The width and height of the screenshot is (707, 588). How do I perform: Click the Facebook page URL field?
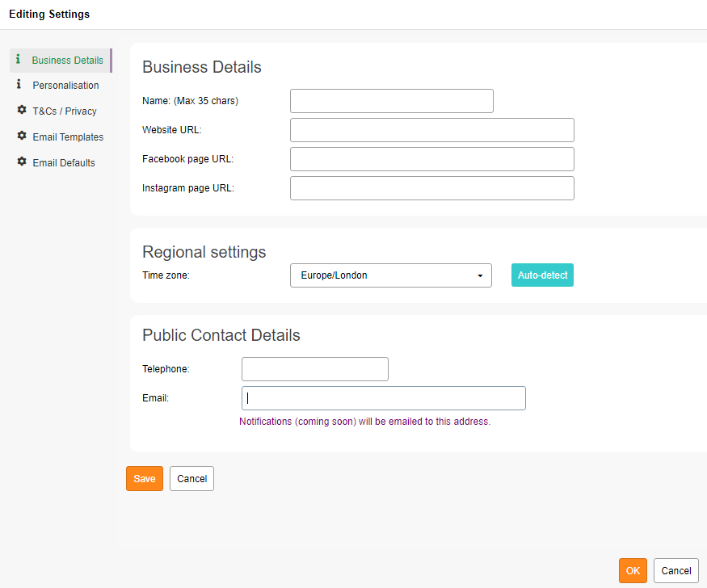(x=432, y=159)
